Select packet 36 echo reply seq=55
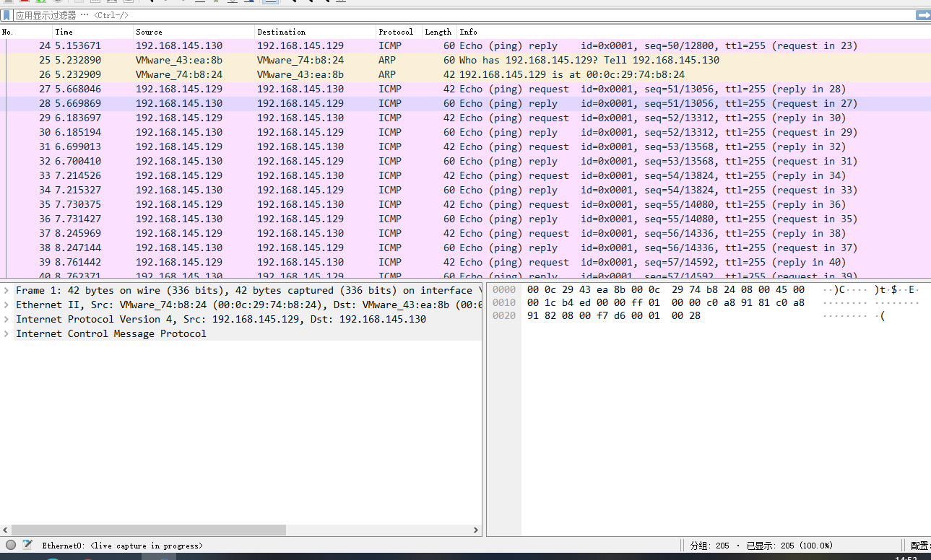 (465, 219)
